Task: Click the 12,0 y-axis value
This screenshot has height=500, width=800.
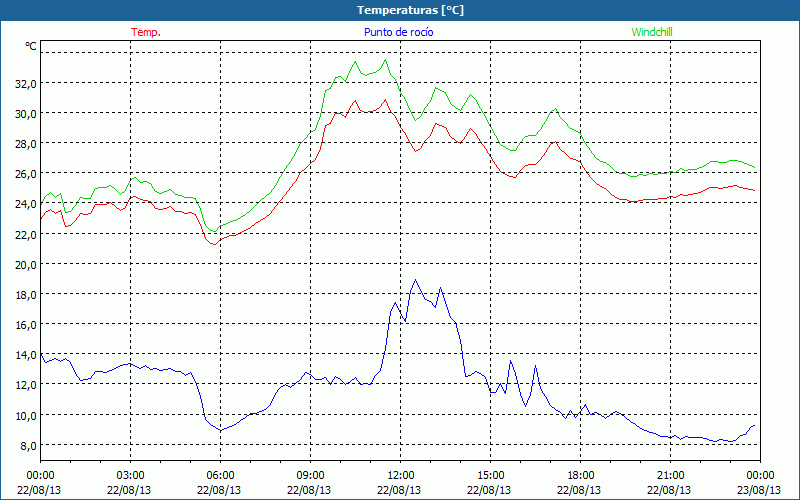Action: pyautogui.click(x=26, y=385)
